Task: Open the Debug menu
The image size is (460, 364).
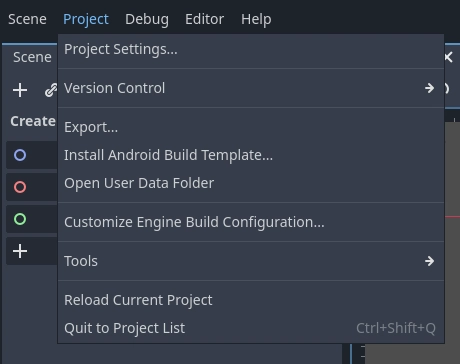Action: [147, 19]
